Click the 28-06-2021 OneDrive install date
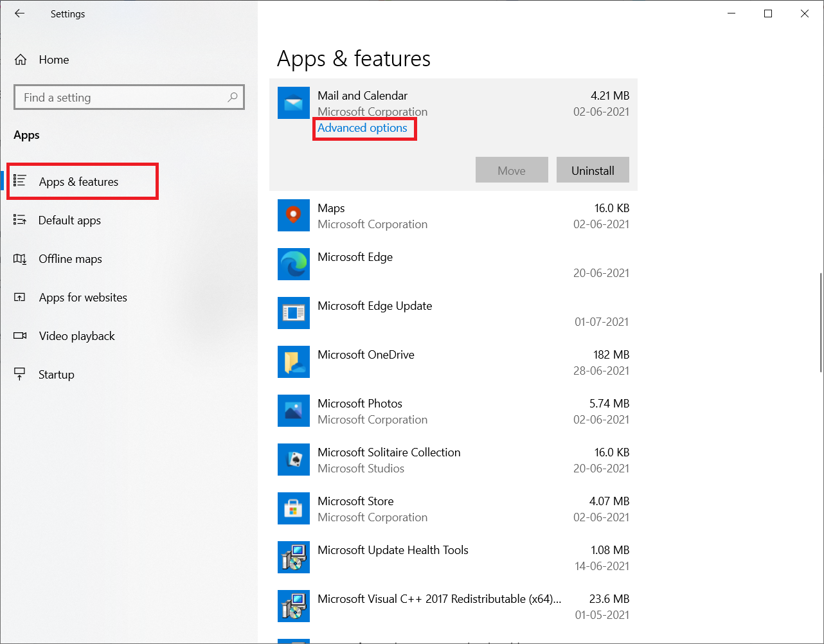 [x=601, y=371]
